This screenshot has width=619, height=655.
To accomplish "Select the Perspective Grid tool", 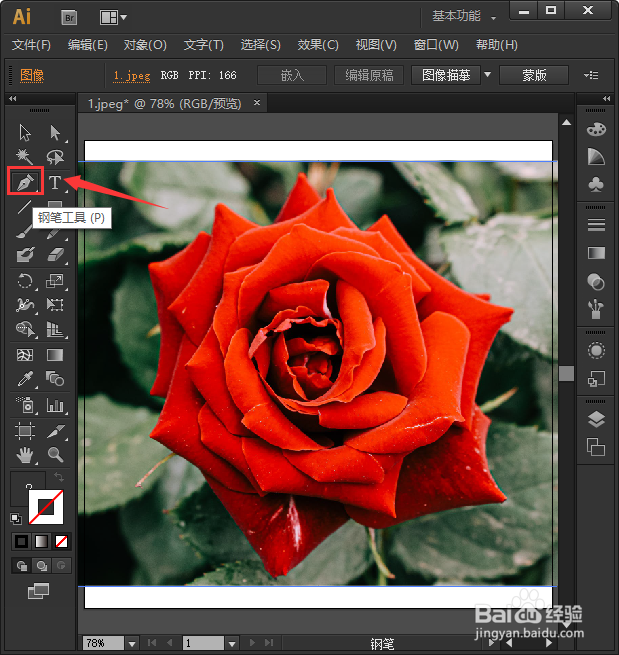I will point(55,329).
